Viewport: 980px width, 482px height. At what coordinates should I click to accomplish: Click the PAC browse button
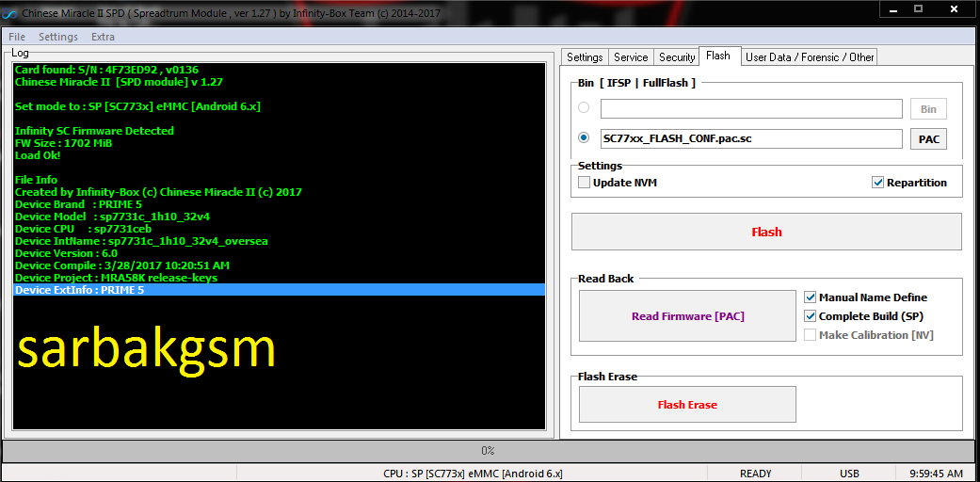(x=928, y=138)
